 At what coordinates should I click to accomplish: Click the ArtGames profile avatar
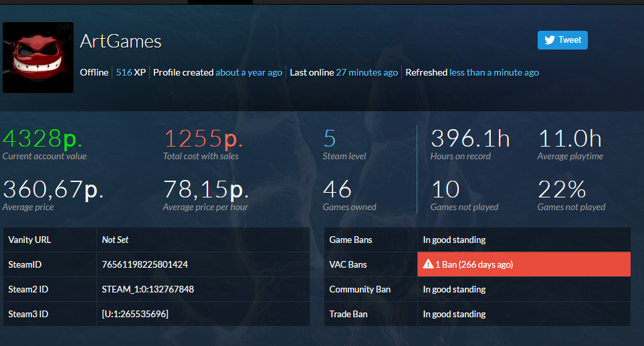pos(38,58)
